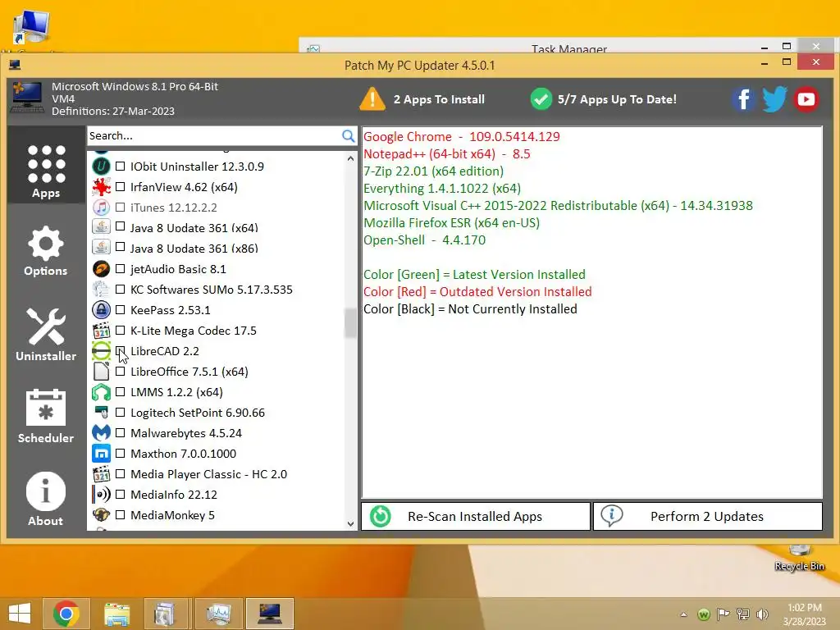This screenshot has height=630, width=840.
Task: Click the app list scrollbar down arrow
Action: pyautogui.click(x=350, y=524)
